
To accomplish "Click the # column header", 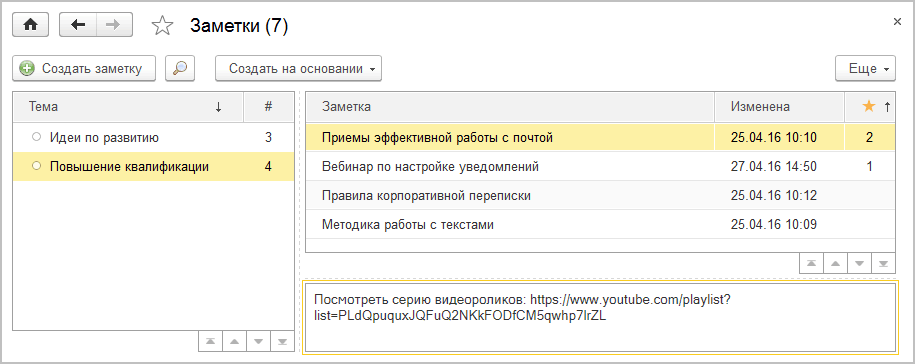I will click(268, 107).
